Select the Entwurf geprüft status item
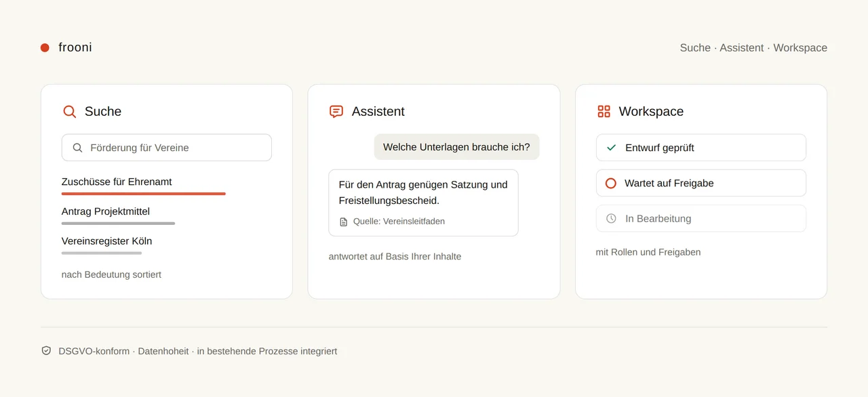868x397 pixels. coord(701,148)
